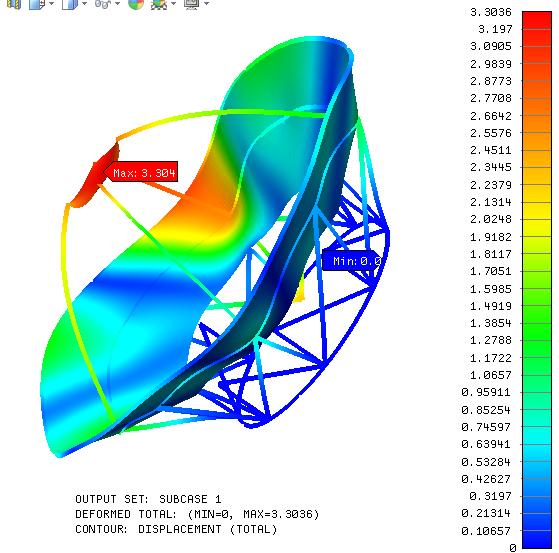Click the 'DEFORMED TOTAL: (MIN=0, MAX=3.3036)' line
The width and height of the screenshot is (559, 553).
coord(197,514)
